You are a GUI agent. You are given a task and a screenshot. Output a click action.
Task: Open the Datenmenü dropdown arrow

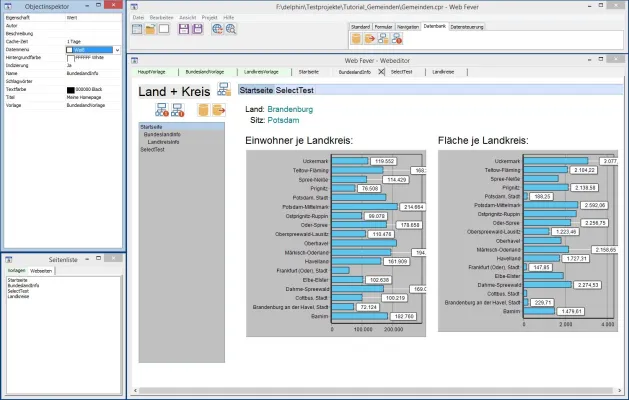120,48
